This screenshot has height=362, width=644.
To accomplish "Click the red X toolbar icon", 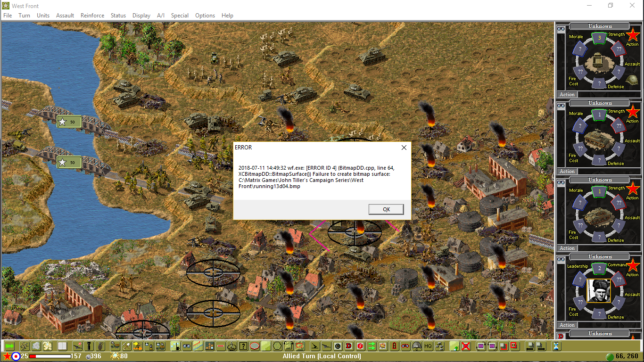I will click(466, 346).
